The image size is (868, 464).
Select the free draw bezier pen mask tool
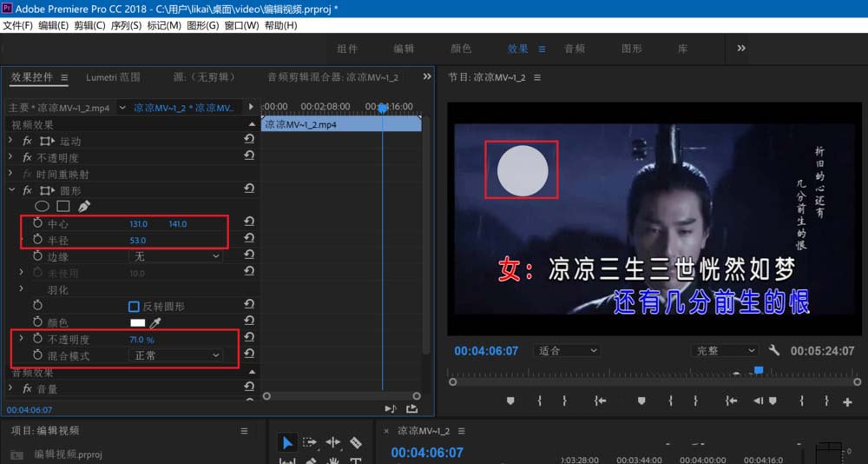[x=83, y=206]
